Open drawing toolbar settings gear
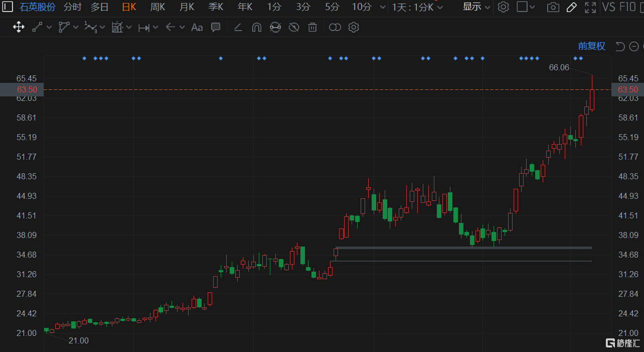This screenshot has height=352, width=644. tap(354, 27)
